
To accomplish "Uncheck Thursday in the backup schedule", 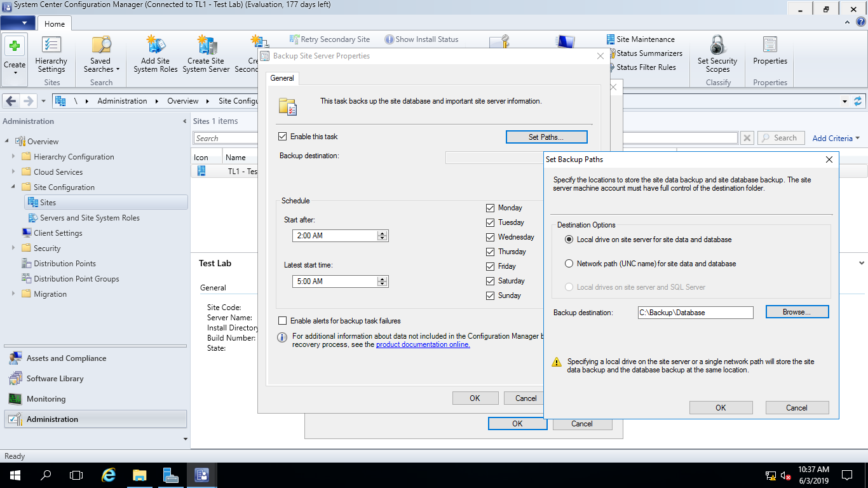I will pyautogui.click(x=490, y=252).
